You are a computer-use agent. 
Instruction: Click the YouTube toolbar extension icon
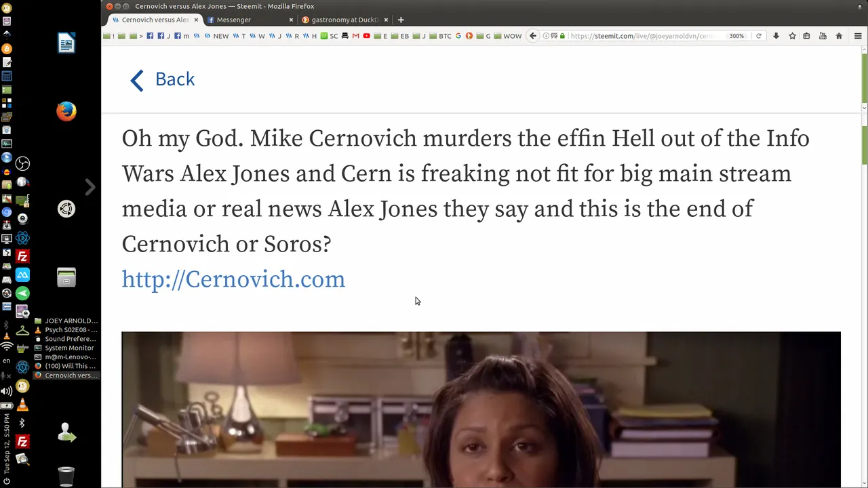(x=823, y=36)
